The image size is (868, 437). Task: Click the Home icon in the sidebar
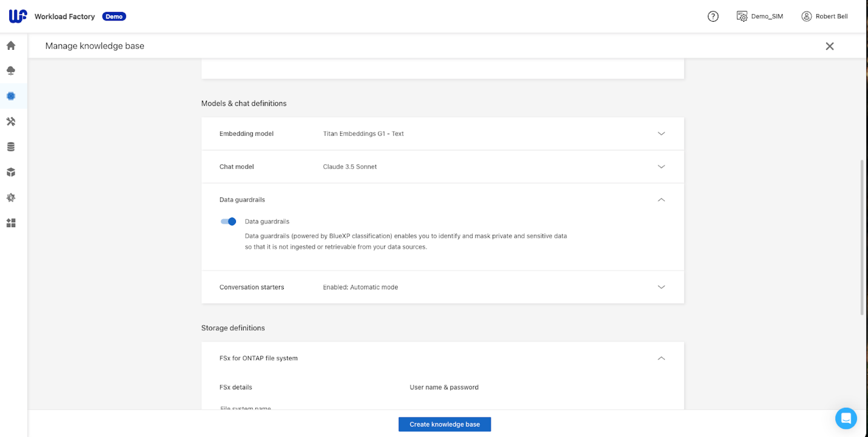click(x=11, y=46)
